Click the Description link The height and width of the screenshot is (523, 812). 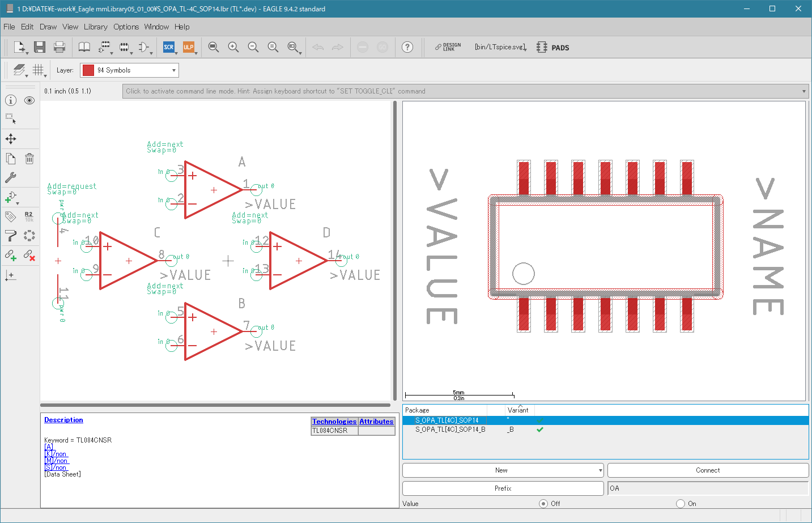pos(63,420)
